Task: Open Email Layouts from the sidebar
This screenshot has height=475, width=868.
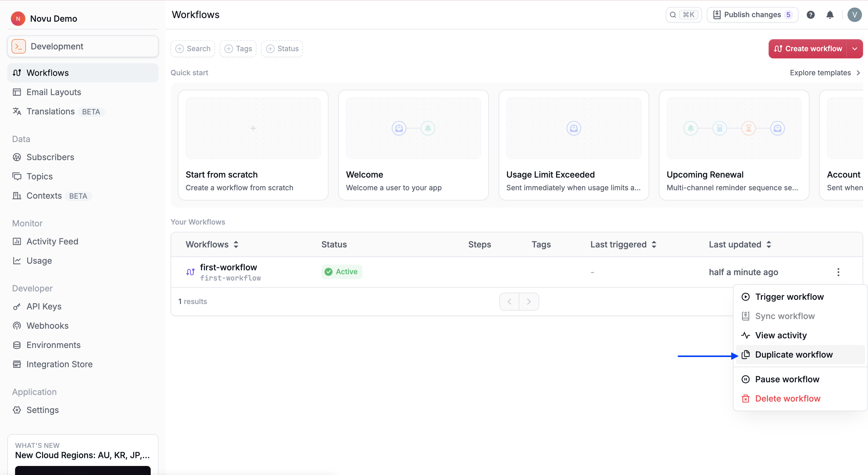Action: [54, 92]
